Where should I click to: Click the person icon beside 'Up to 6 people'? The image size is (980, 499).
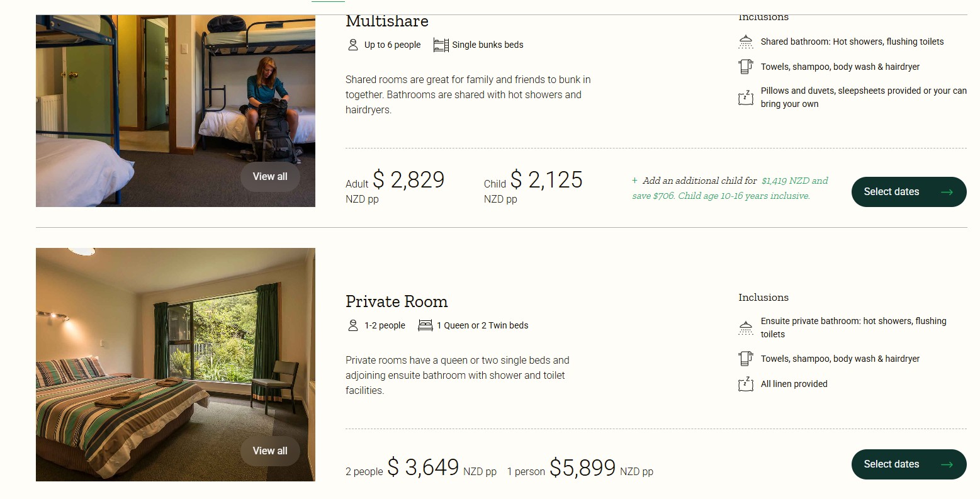point(352,45)
